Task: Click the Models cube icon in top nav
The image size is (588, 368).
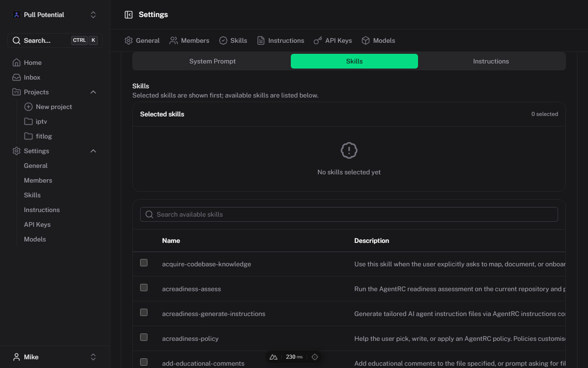Action: click(x=366, y=40)
